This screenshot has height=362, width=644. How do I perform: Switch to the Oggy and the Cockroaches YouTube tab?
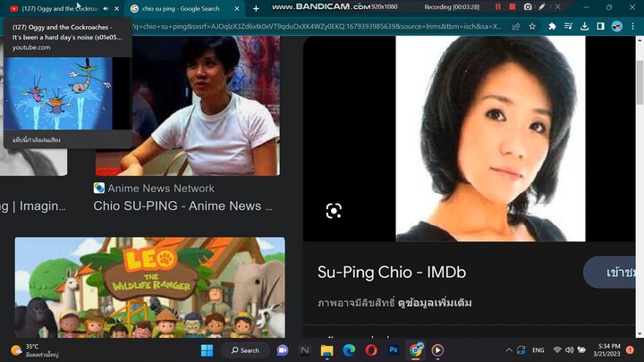tap(60, 8)
